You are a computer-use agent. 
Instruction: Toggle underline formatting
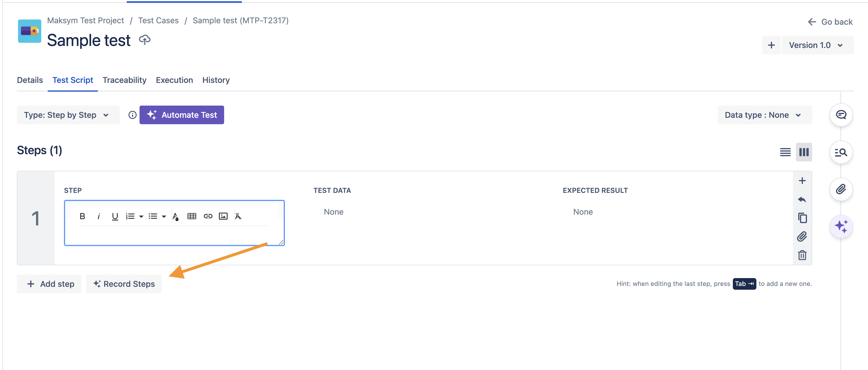pos(115,216)
